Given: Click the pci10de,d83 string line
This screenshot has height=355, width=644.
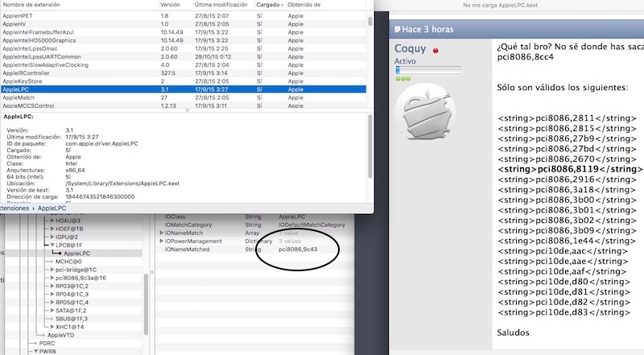Looking at the screenshot, I should coord(563,312).
